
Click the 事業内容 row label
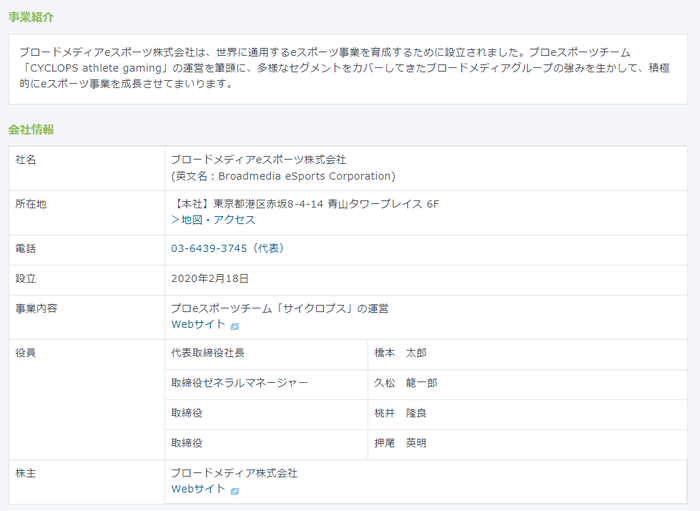coord(36,308)
